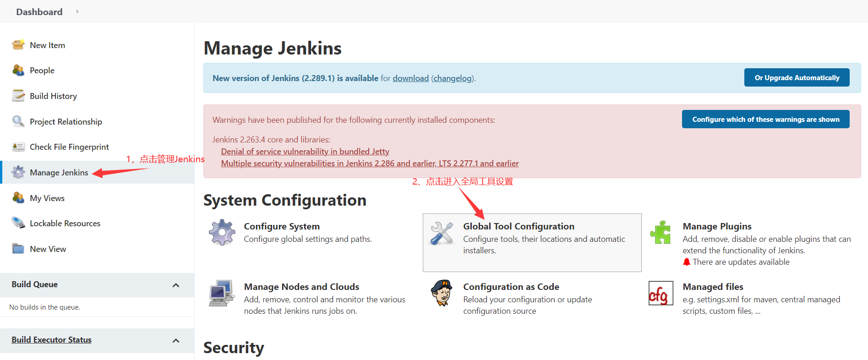Click the Lockable Resources drive icon
Screen dimensions: 868x360
(x=18, y=223)
